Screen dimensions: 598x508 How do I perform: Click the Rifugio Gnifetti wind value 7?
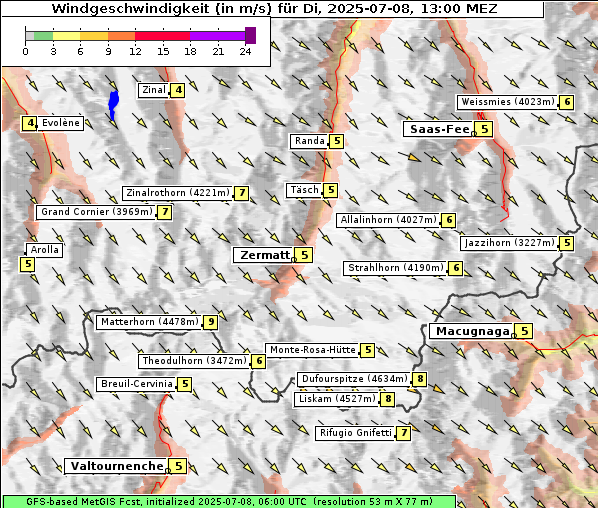point(403,433)
